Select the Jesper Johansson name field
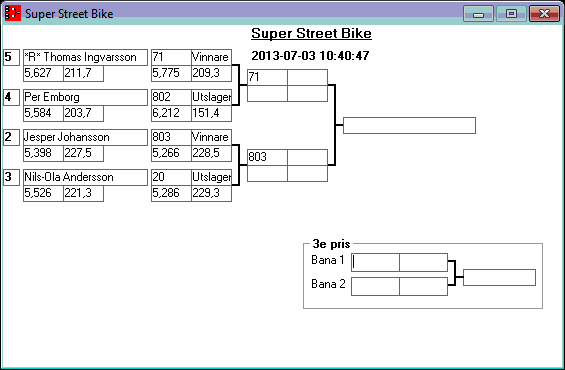The width and height of the screenshot is (565, 370). pyautogui.click(x=85, y=137)
